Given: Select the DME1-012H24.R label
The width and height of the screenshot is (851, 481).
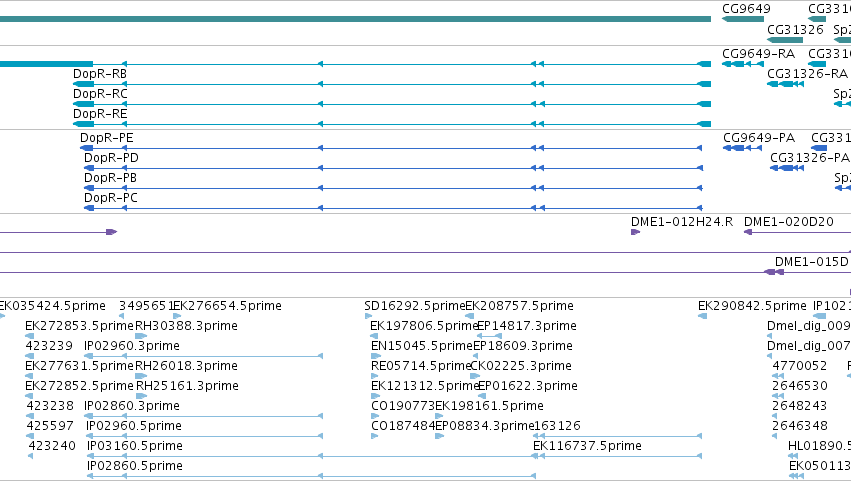Looking at the screenshot, I should pos(682,222).
